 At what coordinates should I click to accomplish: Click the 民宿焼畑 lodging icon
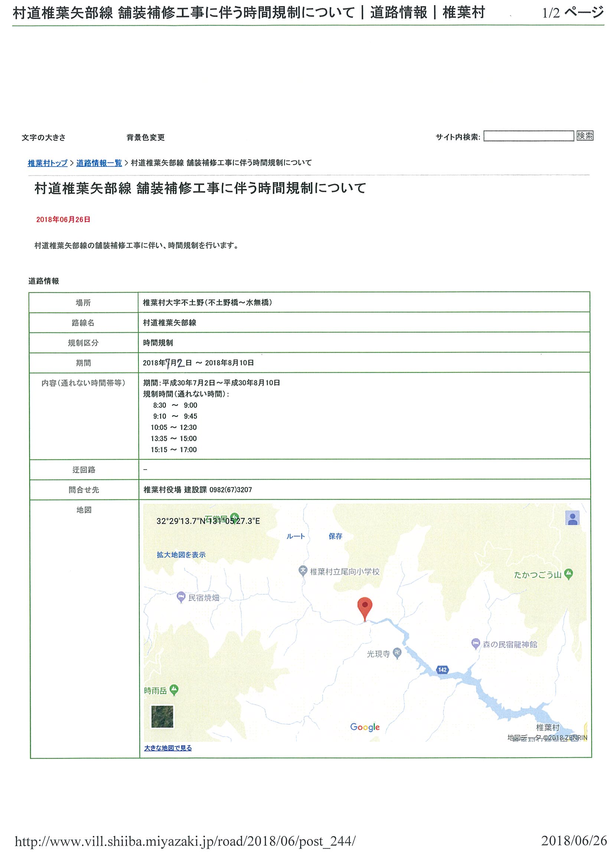(x=181, y=598)
